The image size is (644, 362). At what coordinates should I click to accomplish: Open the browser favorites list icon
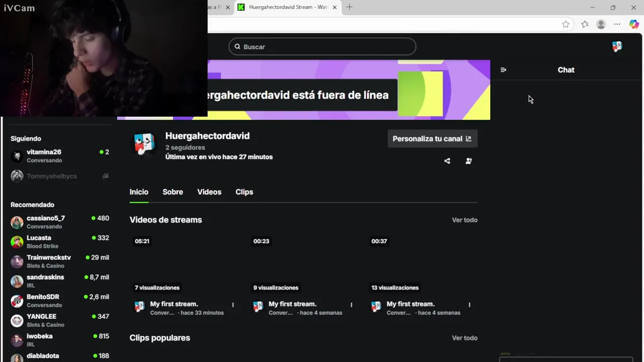tap(585, 24)
